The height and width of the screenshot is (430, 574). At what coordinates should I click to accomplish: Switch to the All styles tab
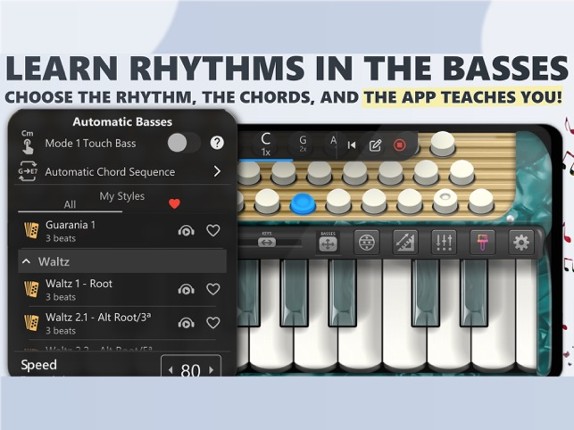(x=70, y=204)
